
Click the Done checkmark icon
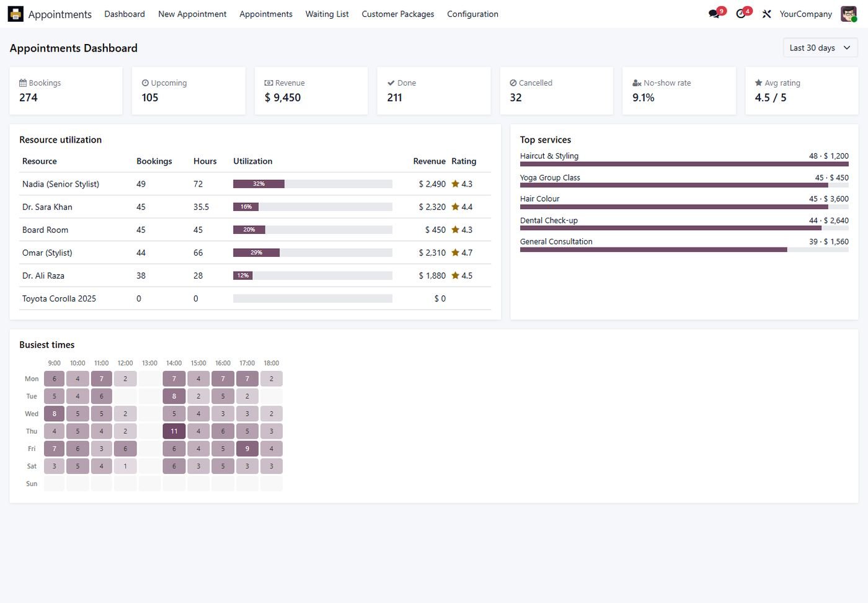391,83
